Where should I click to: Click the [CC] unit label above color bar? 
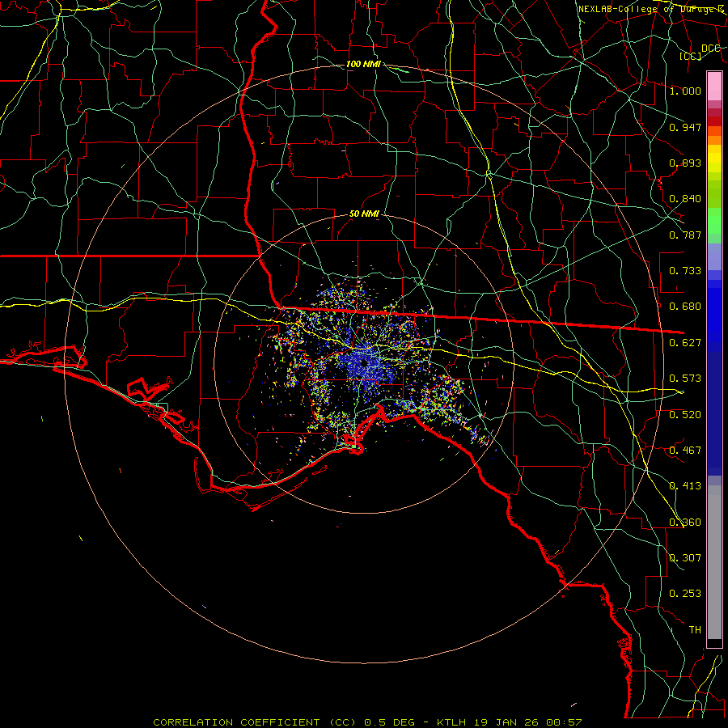[691, 56]
